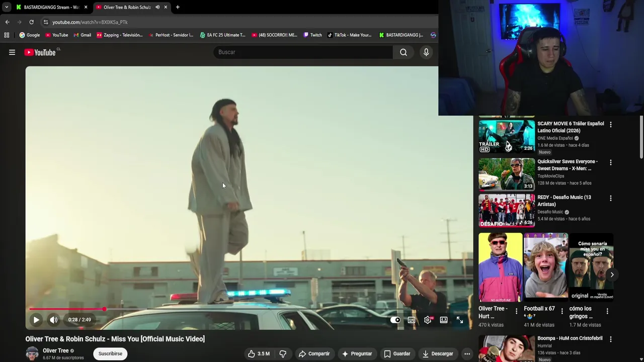Image resolution: width=644 pixels, height=362 pixels.
Task: Open the tab search dropdown arrow
Action: [6, 7]
